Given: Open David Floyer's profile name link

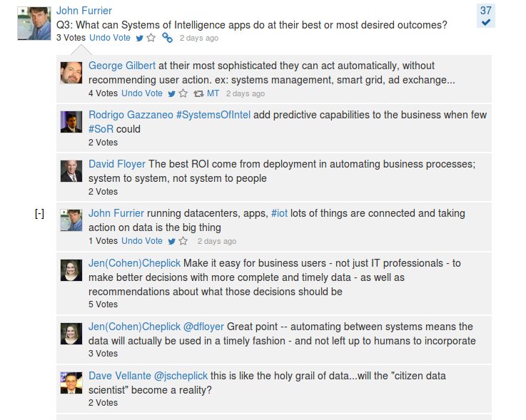Looking at the screenshot, I should click(116, 164).
